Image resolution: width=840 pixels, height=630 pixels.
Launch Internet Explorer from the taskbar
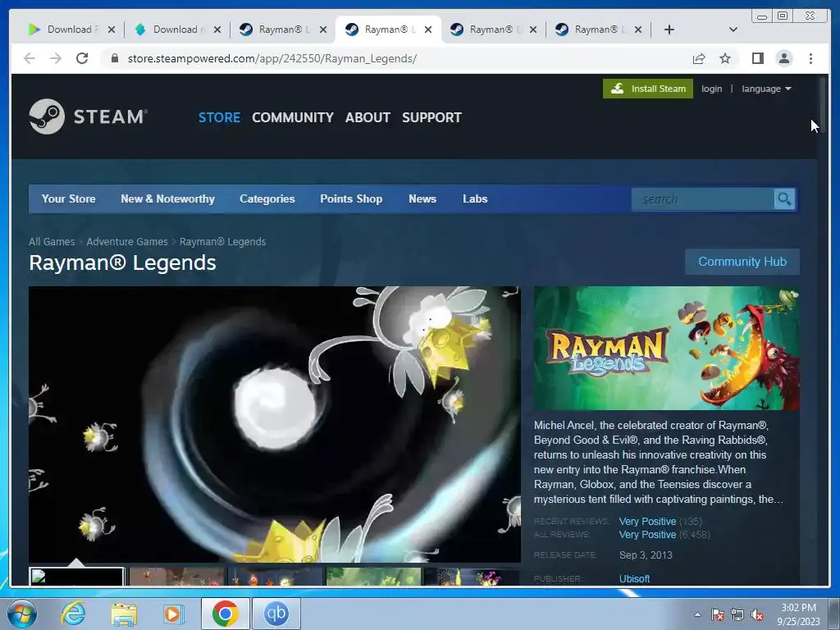[73, 614]
